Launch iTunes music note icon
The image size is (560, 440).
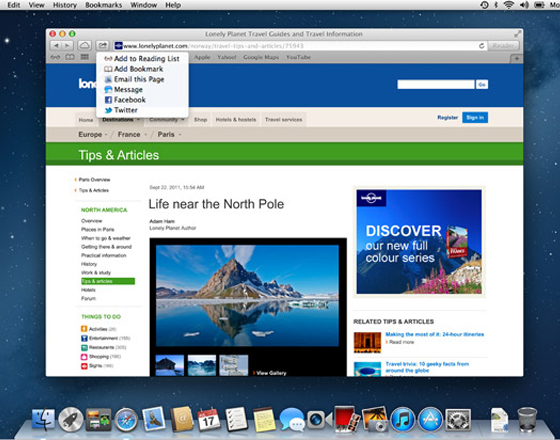click(402, 419)
